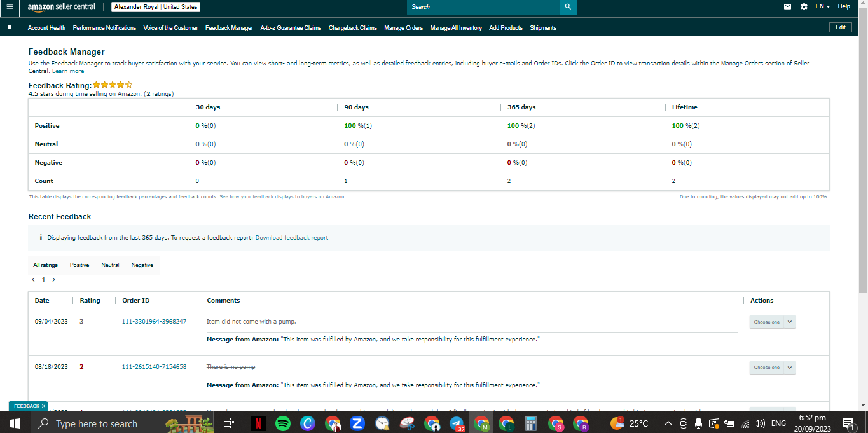Click the Amazon Seller Central logo
Screen dimensions: 868x433
pyautogui.click(x=62, y=7)
